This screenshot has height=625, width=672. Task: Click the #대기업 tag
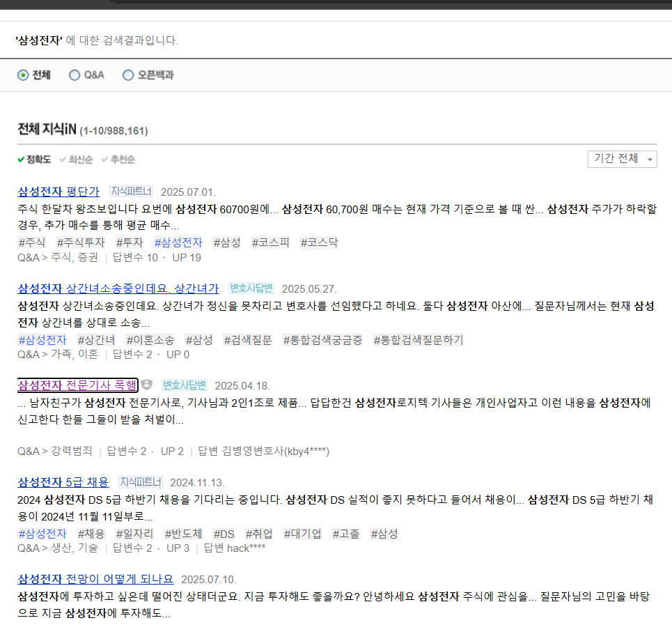pos(302,534)
